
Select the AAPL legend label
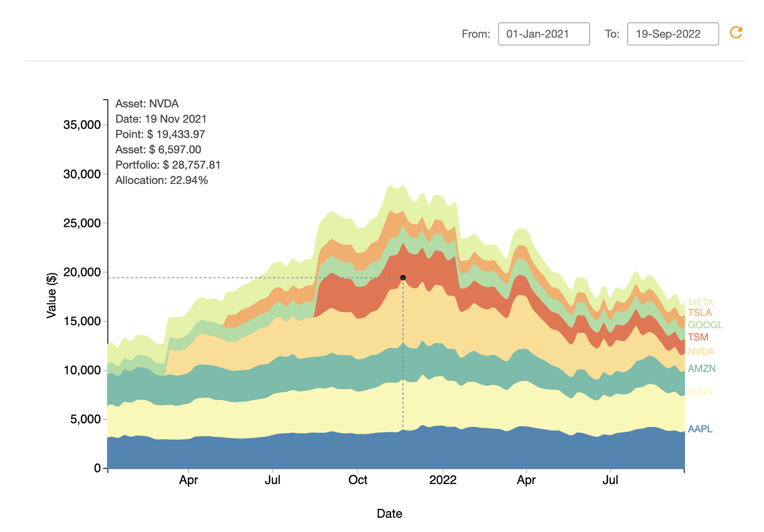tap(700, 429)
